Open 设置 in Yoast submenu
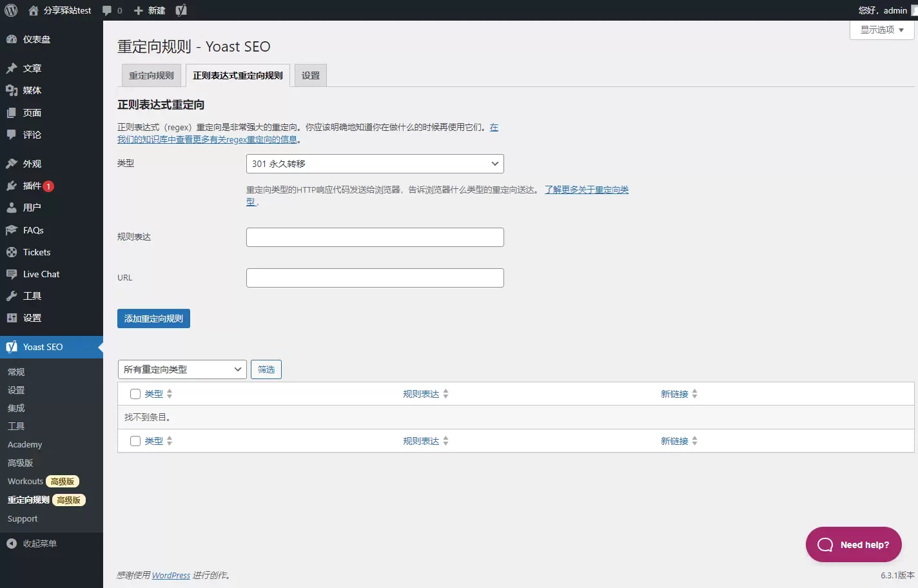918x588 pixels. [x=16, y=390]
